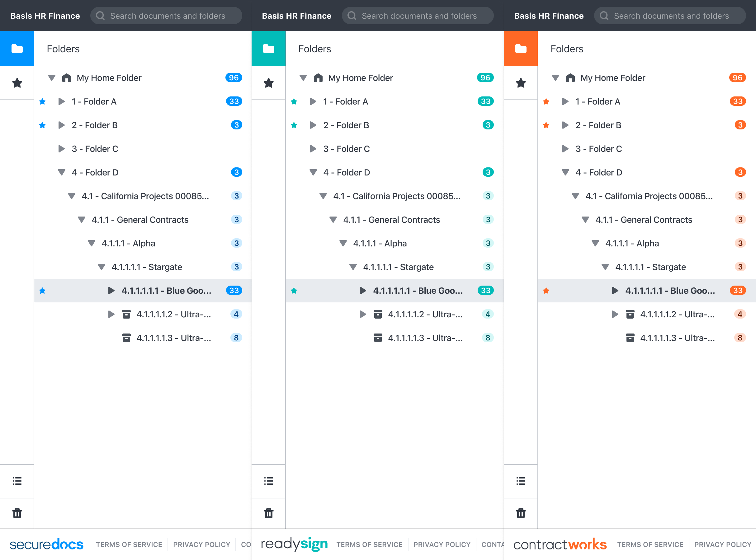Open the trash icon in securedocs sidebar

[17, 513]
